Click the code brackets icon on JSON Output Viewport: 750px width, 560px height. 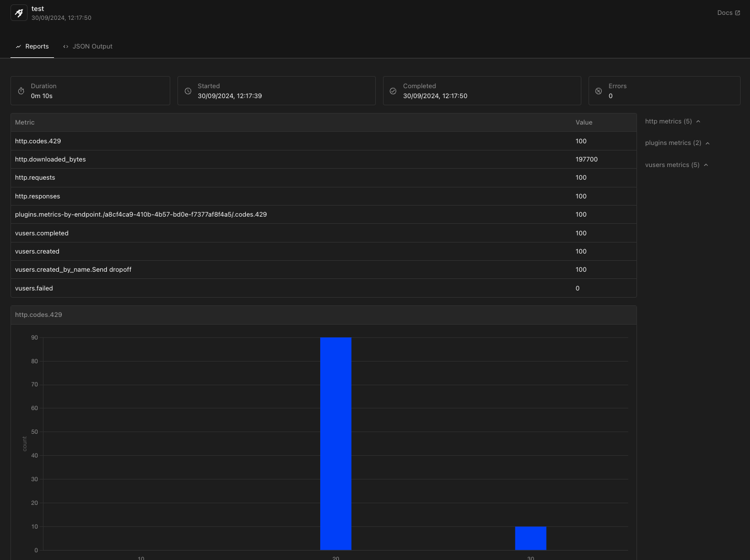(x=66, y=47)
